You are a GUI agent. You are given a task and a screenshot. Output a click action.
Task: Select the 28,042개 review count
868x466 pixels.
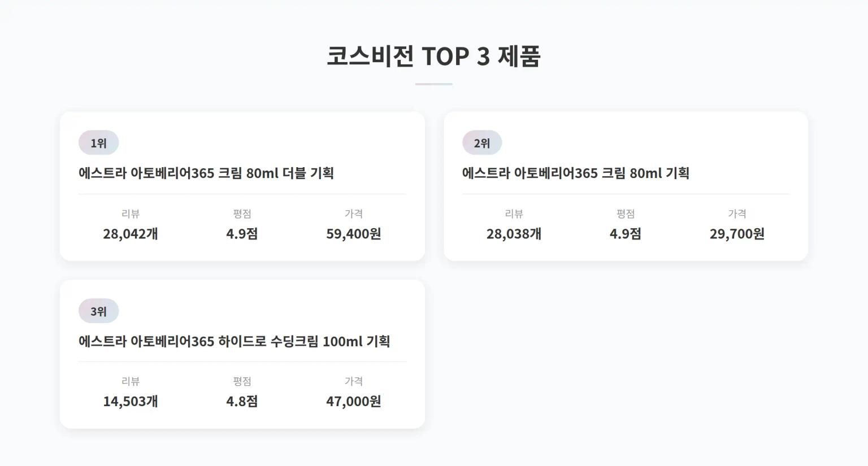coord(130,233)
